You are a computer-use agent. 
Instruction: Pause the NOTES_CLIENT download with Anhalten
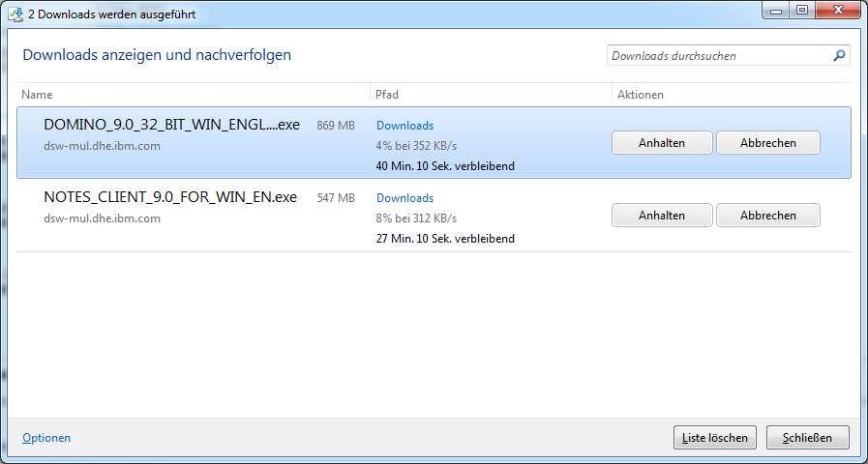[x=662, y=216]
